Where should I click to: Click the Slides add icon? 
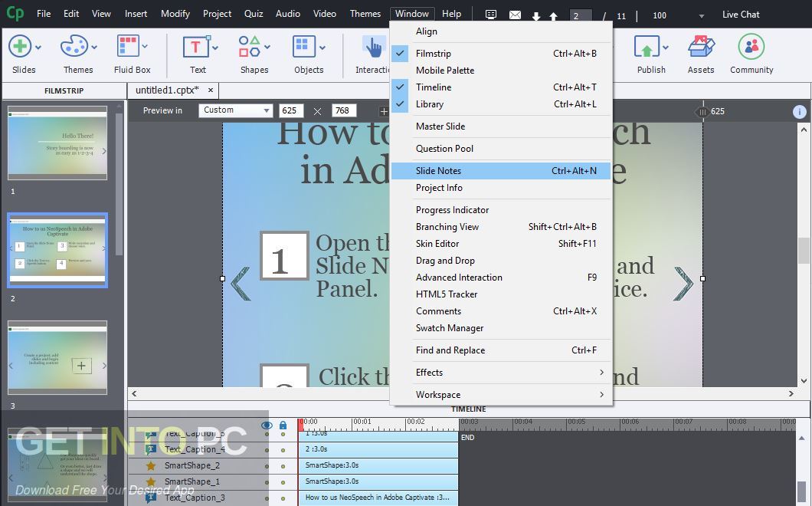click(x=20, y=47)
